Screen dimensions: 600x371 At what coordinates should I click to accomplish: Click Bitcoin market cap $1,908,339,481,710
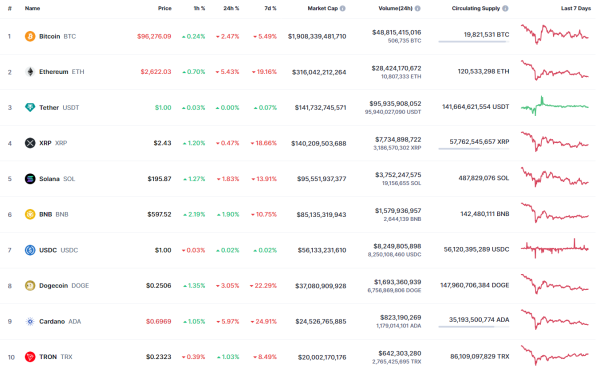click(317, 36)
